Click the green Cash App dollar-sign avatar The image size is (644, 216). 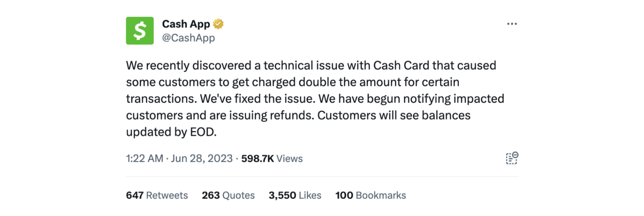tap(140, 31)
